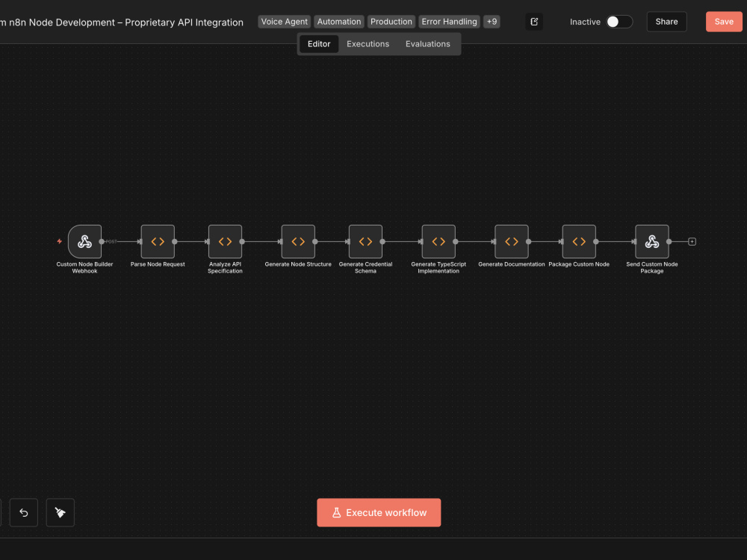
Task: Open the Send Custom Node Package node
Action: (x=651, y=241)
